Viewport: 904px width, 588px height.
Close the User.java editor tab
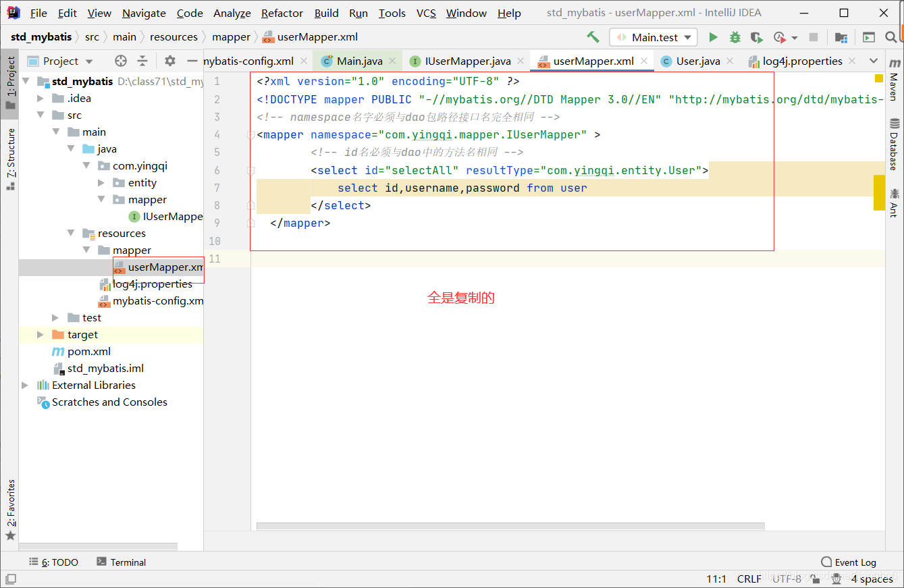731,61
